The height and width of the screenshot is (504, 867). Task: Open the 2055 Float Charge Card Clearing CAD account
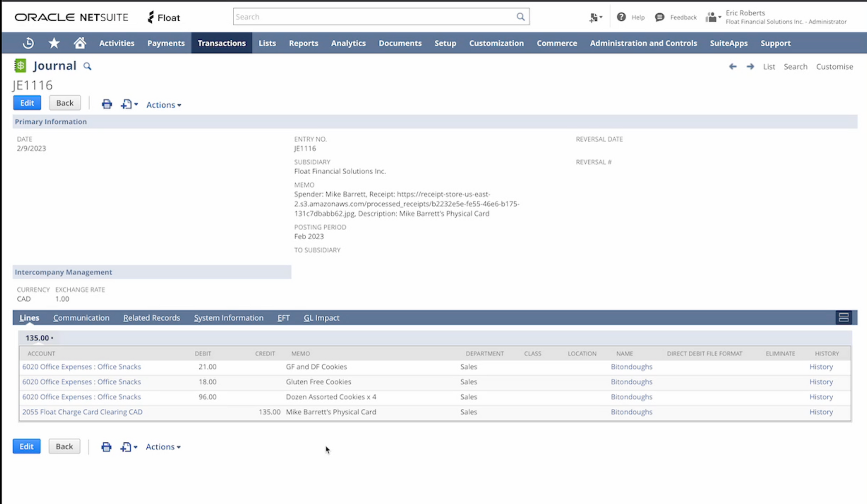click(82, 412)
